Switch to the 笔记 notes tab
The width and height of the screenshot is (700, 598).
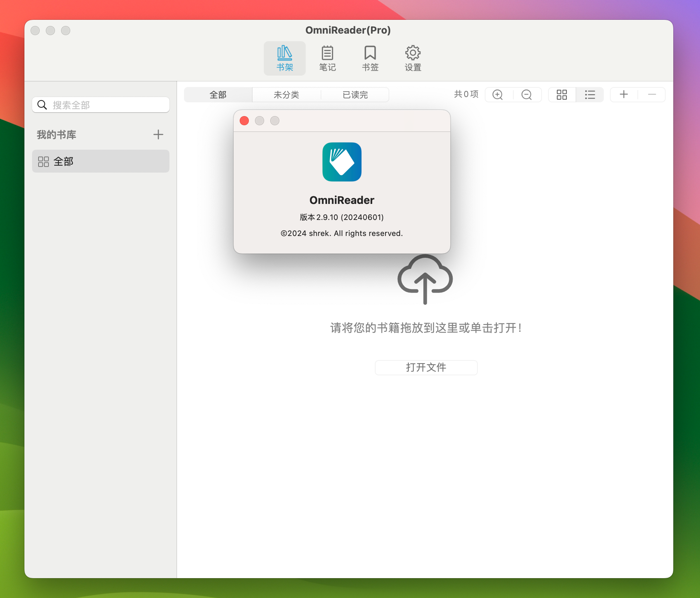tap(327, 58)
